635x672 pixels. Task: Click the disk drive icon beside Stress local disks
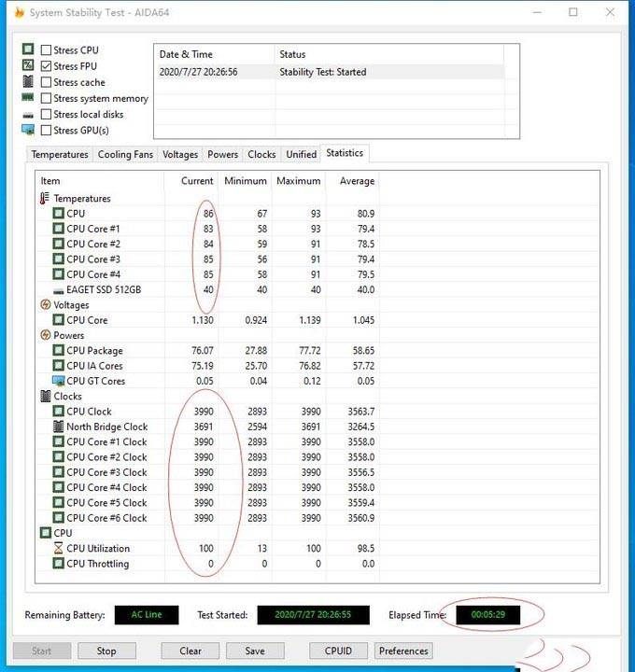[28, 115]
